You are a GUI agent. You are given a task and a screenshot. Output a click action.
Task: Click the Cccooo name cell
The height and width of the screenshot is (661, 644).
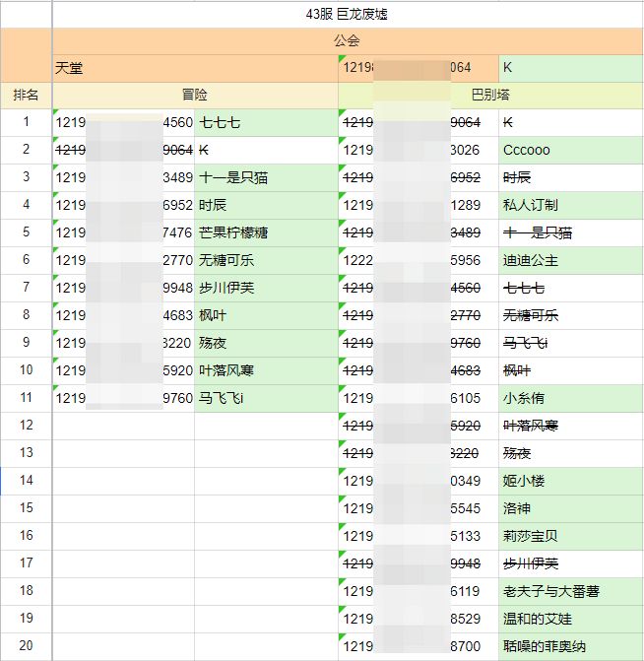pyautogui.click(x=570, y=151)
